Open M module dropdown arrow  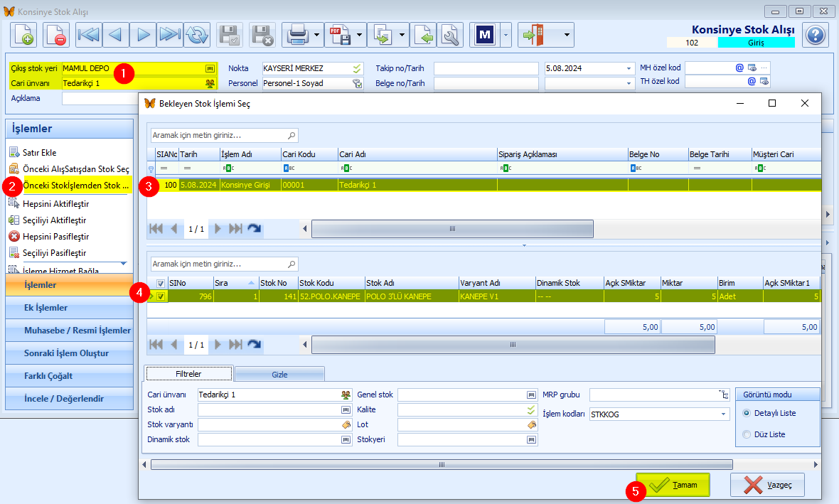pyautogui.click(x=506, y=36)
